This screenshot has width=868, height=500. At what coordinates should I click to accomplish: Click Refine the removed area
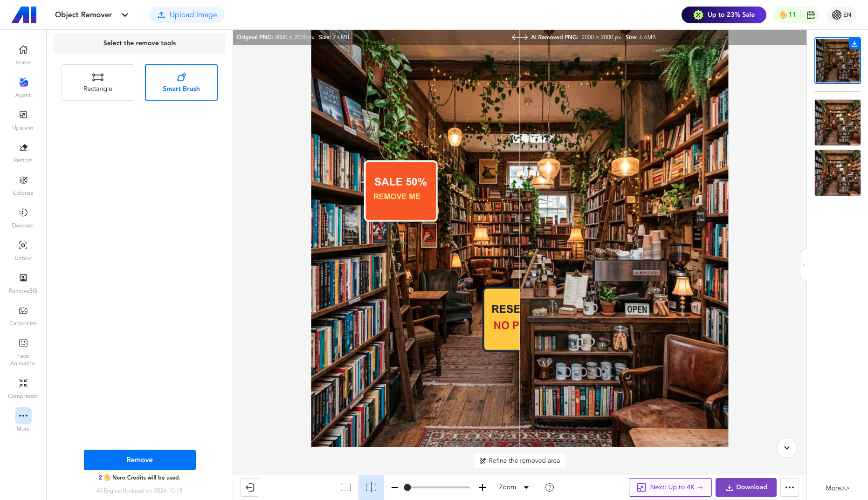pyautogui.click(x=520, y=461)
